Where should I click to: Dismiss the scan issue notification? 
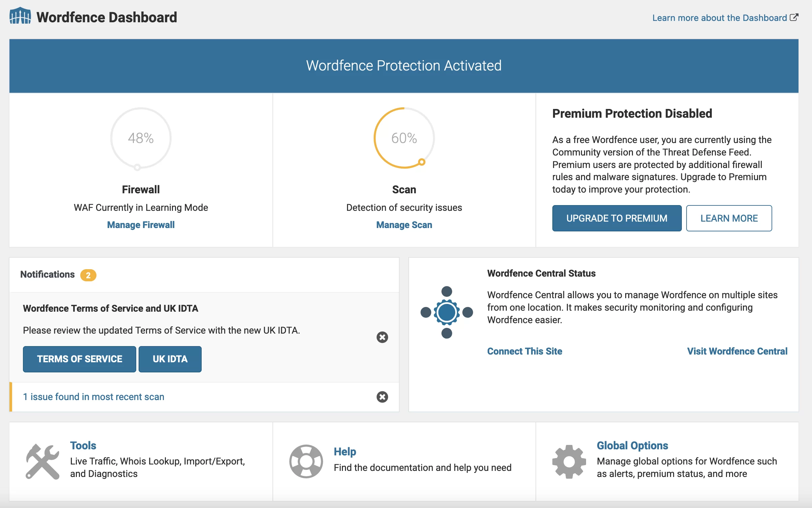(x=383, y=397)
